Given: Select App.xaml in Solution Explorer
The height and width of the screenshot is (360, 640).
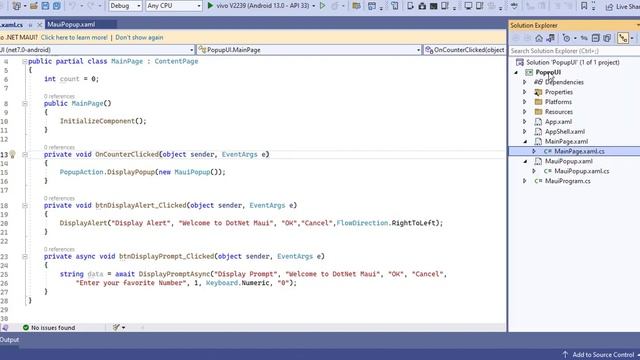Looking at the screenshot, I should coord(558,122).
